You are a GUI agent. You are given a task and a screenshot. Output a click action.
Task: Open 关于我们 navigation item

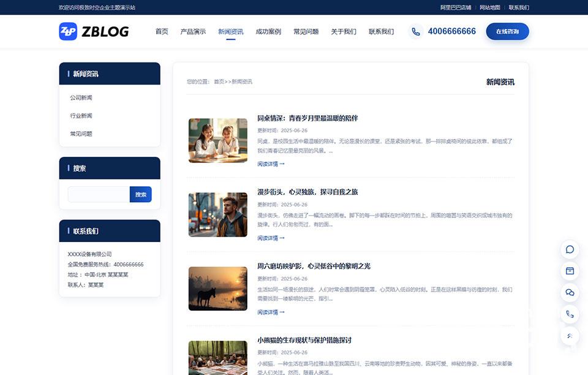[344, 31]
